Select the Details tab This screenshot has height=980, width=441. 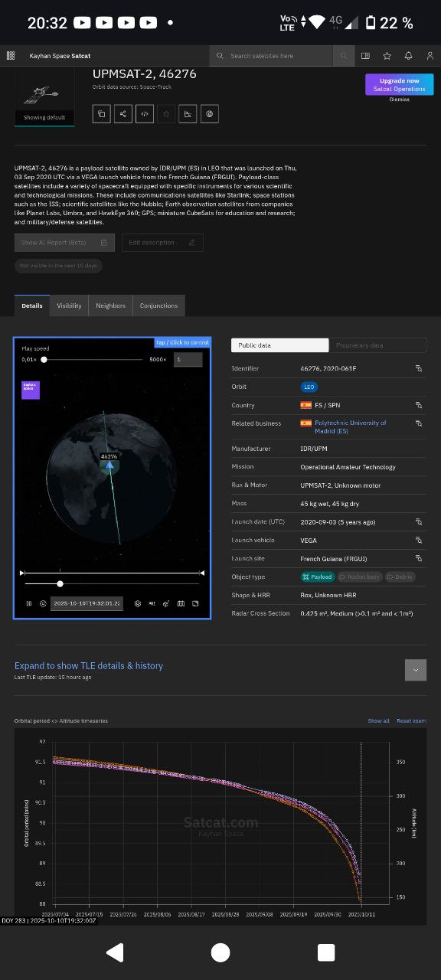pos(32,305)
